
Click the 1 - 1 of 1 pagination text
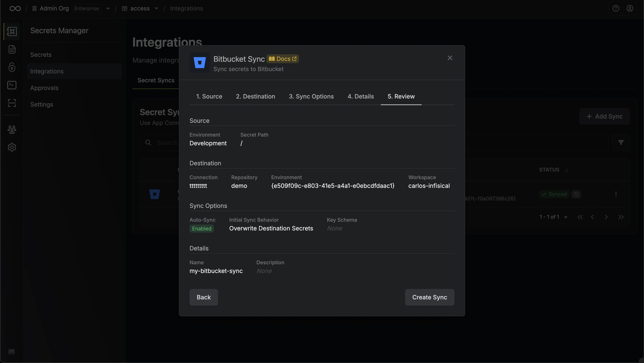[x=549, y=217]
